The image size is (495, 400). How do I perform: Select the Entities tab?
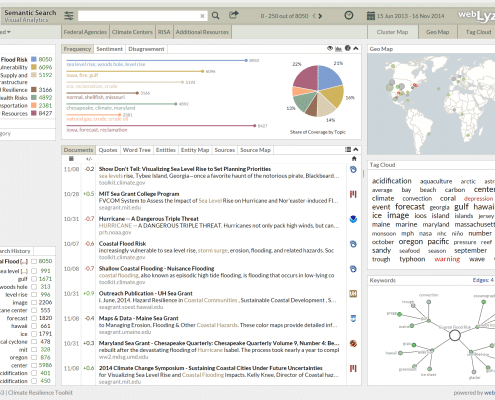(x=166, y=150)
